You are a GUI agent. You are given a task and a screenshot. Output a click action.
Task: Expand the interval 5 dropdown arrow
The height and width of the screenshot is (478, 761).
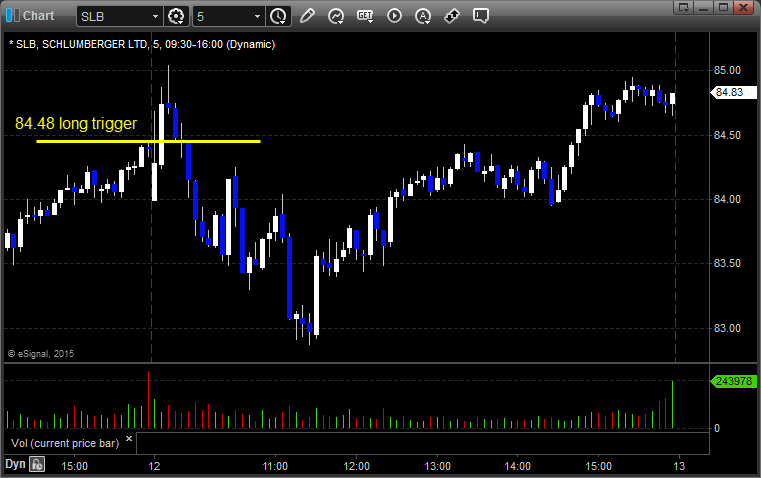[257, 16]
